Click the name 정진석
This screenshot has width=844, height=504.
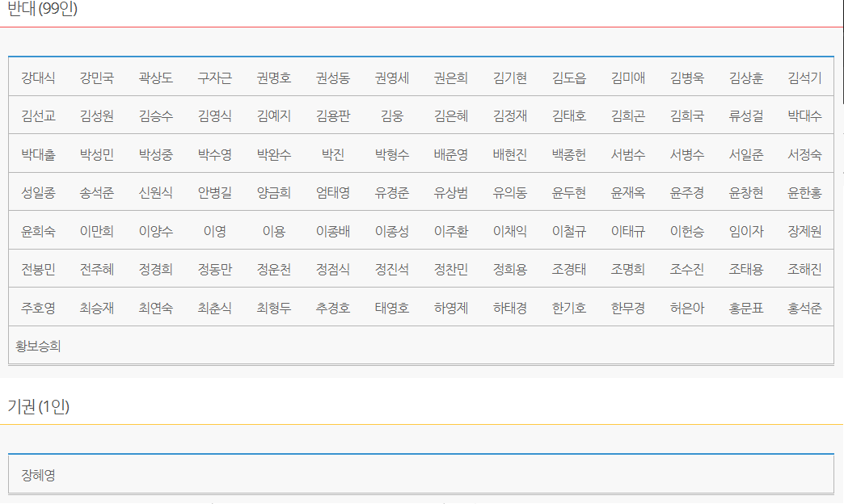[392, 270]
